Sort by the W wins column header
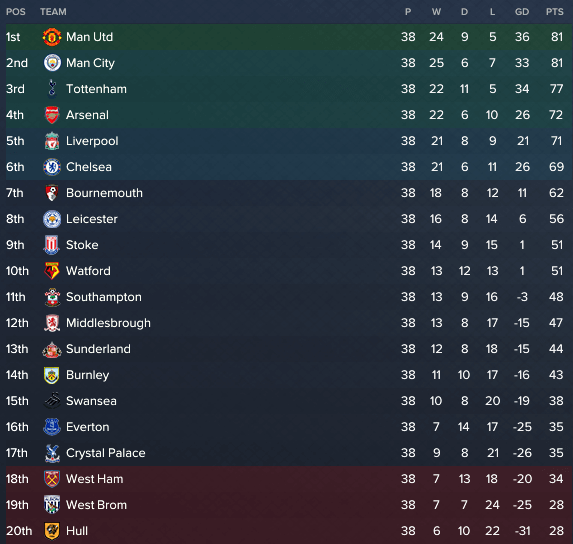The image size is (573, 544). tap(436, 12)
